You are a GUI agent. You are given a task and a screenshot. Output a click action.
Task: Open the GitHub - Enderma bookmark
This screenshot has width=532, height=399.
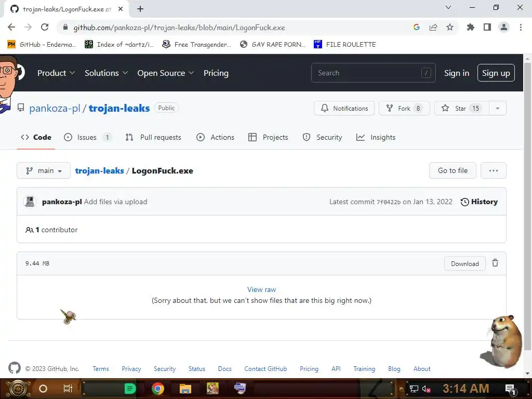tap(42, 45)
